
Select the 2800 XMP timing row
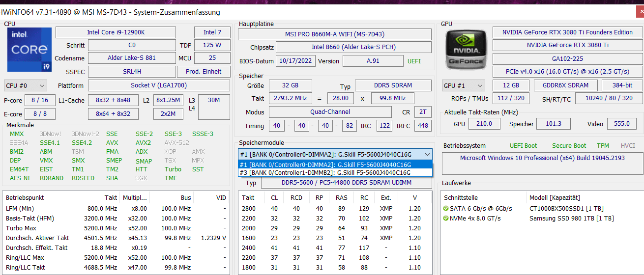tap(334, 208)
